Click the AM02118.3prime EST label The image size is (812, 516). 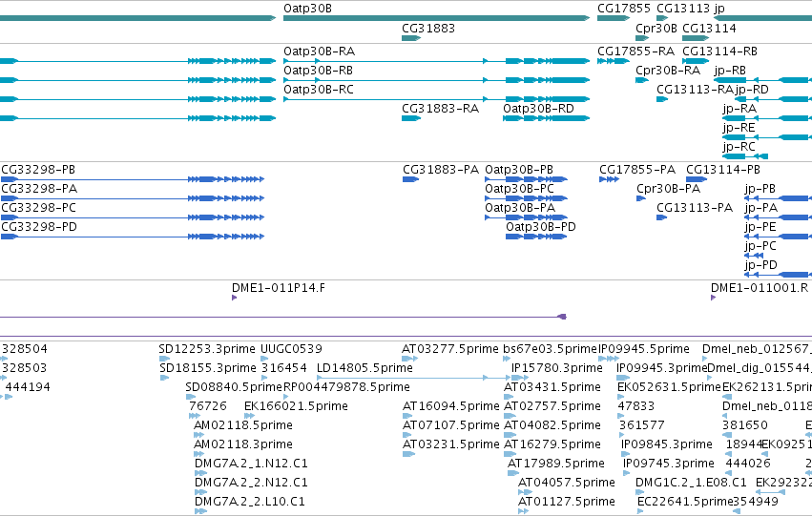pos(243,445)
